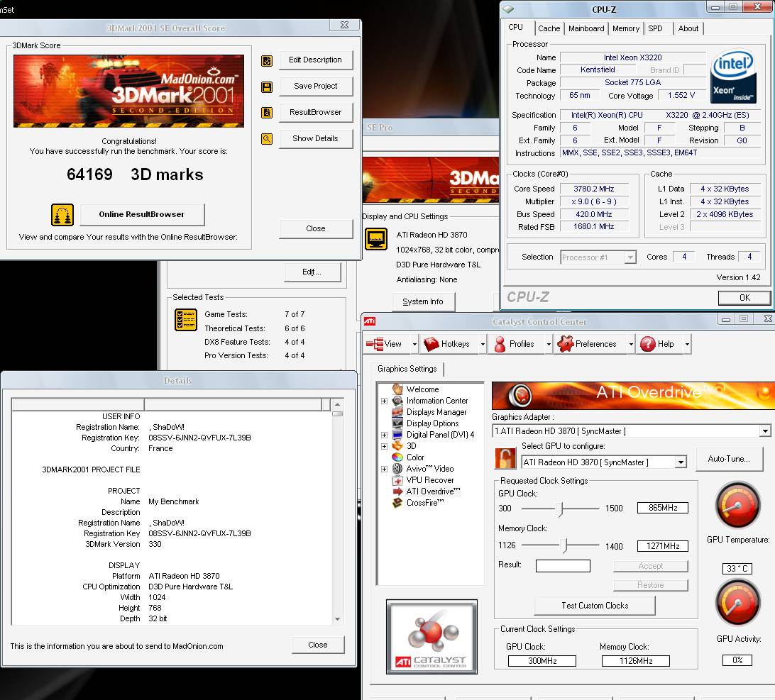Click the Selected Tests checklist icon

coord(186,320)
